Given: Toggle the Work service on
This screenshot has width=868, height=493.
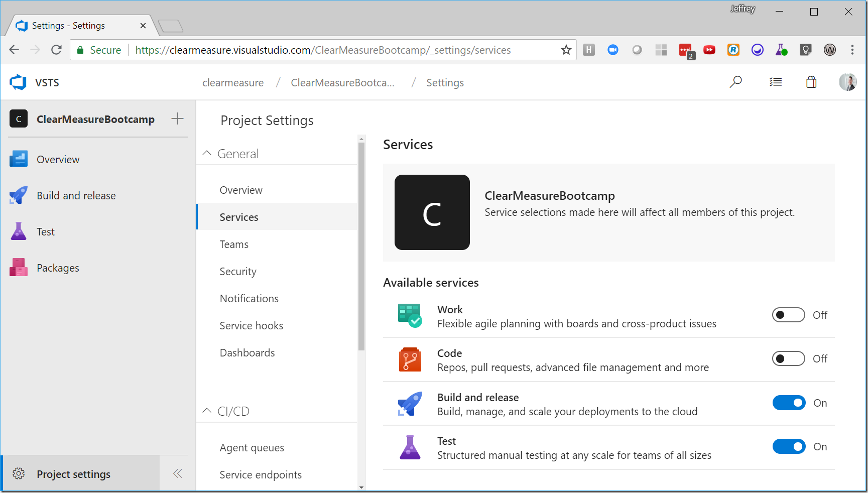Looking at the screenshot, I should click(788, 315).
